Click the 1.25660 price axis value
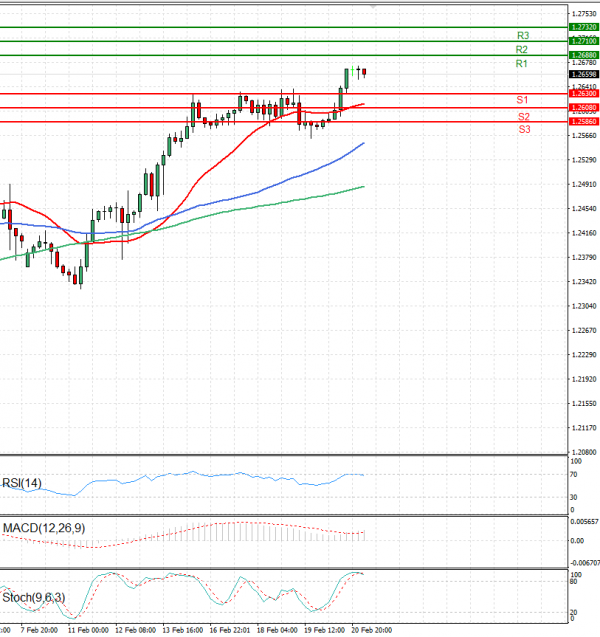The width and height of the screenshot is (600, 637). click(584, 136)
